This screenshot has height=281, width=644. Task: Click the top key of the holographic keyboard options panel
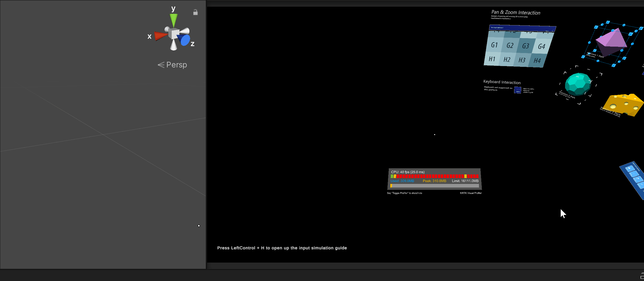pyautogui.click(x=629, y=168)
